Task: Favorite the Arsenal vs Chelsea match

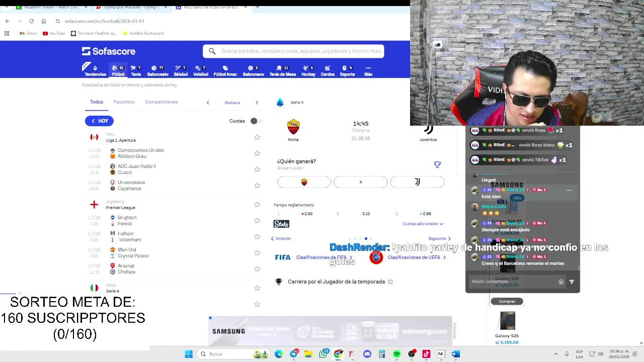Action: (257, 269)
